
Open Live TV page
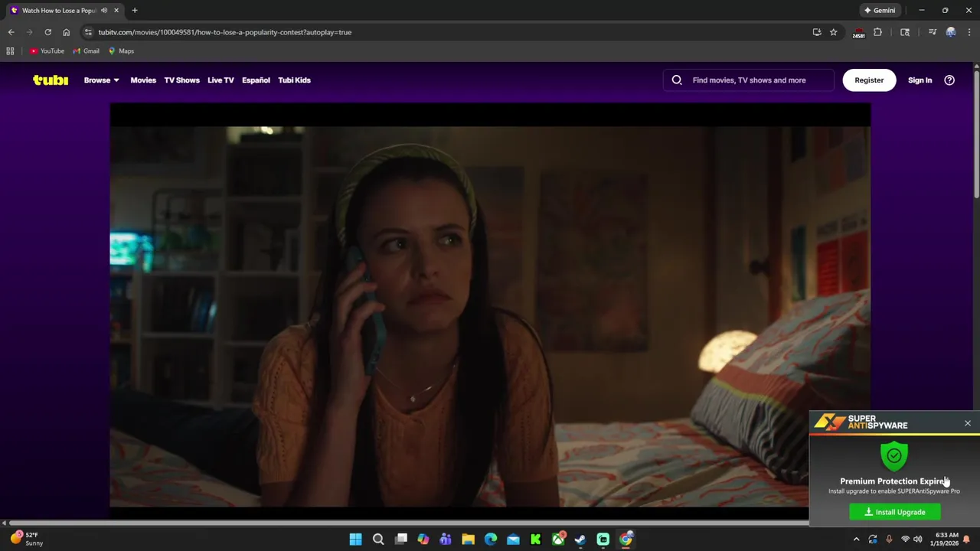[x=220, y=80]
